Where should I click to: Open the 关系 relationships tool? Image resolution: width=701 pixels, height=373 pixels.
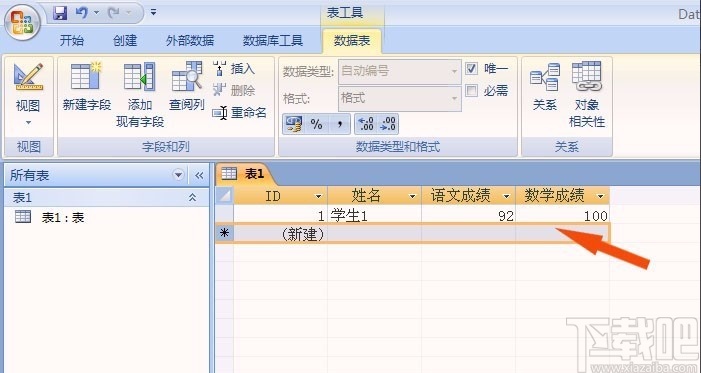tap(545, 86)
